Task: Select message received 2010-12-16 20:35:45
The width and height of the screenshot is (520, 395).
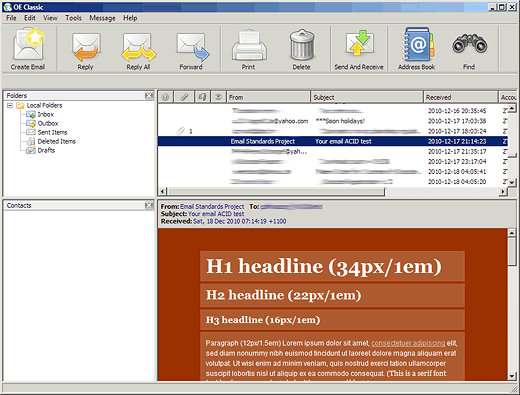Action: click(333, 111)
